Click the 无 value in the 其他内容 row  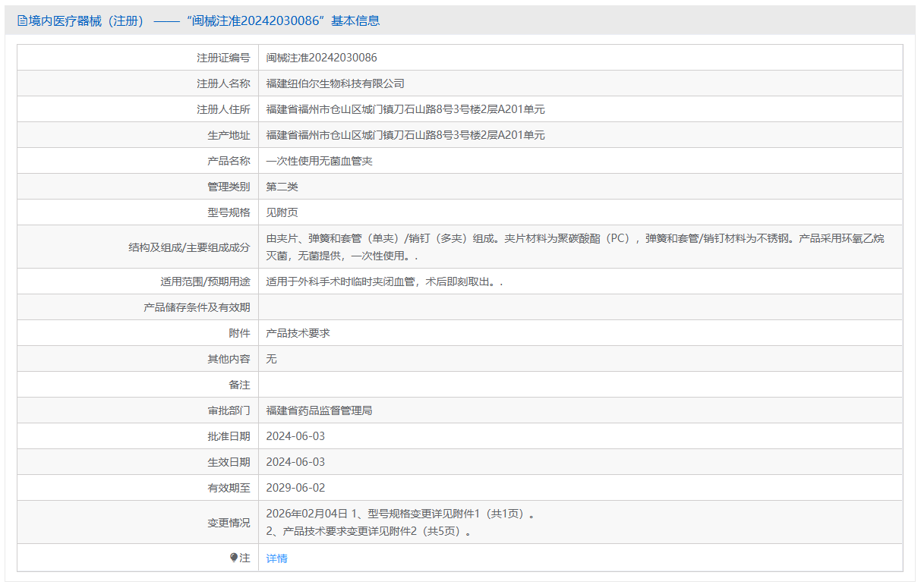pos(272,359)
